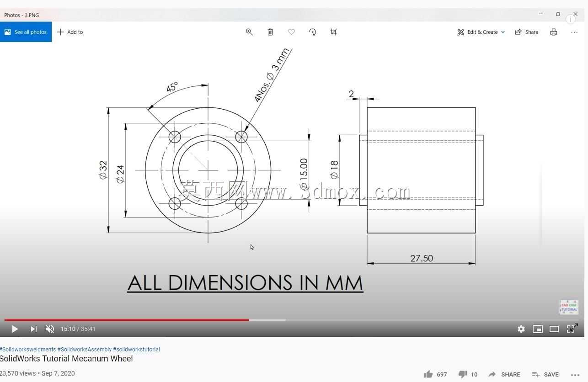Toggle theater mode

pos(554,329)
